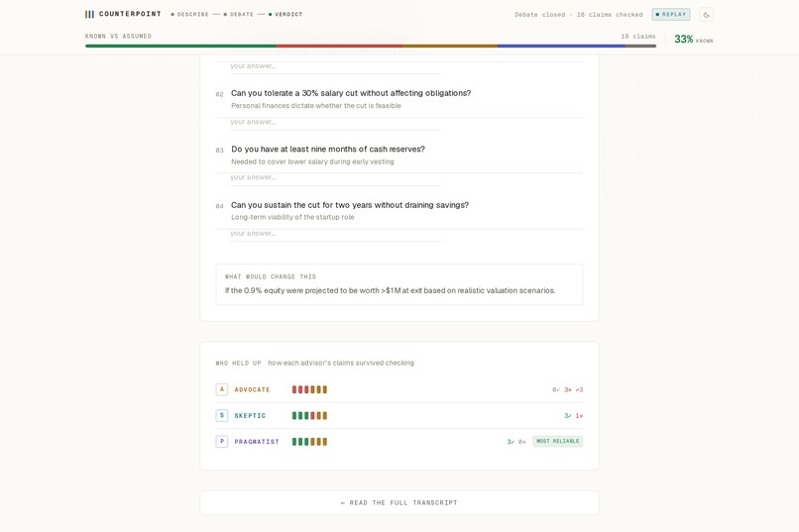Screen dimensions: 799x532
Task: Answer the two years savings question field
Action: (x=335, y=234)
